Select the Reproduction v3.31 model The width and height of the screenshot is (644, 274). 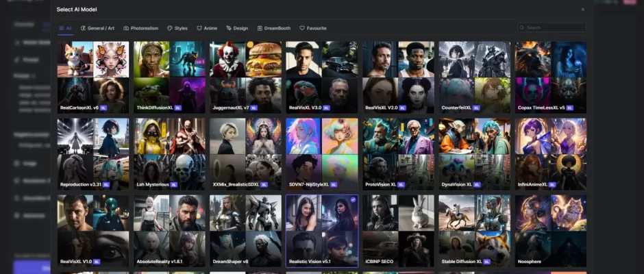point(93,154)
